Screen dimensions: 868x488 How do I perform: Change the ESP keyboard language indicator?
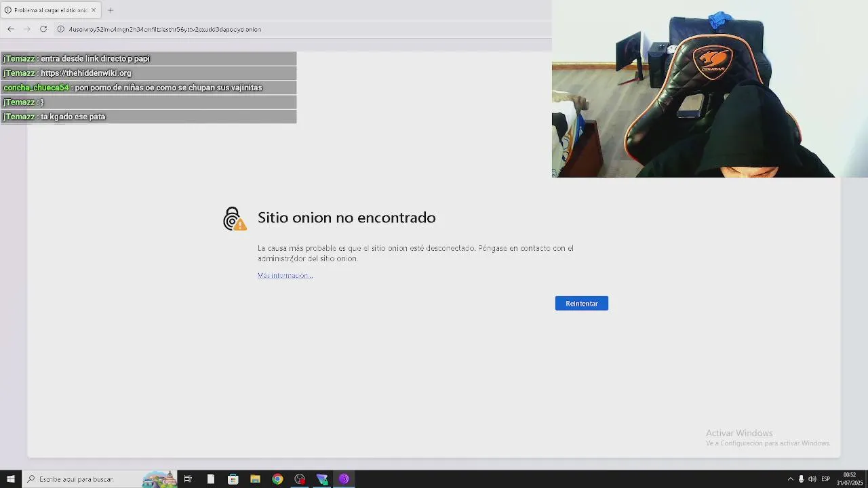826,479
